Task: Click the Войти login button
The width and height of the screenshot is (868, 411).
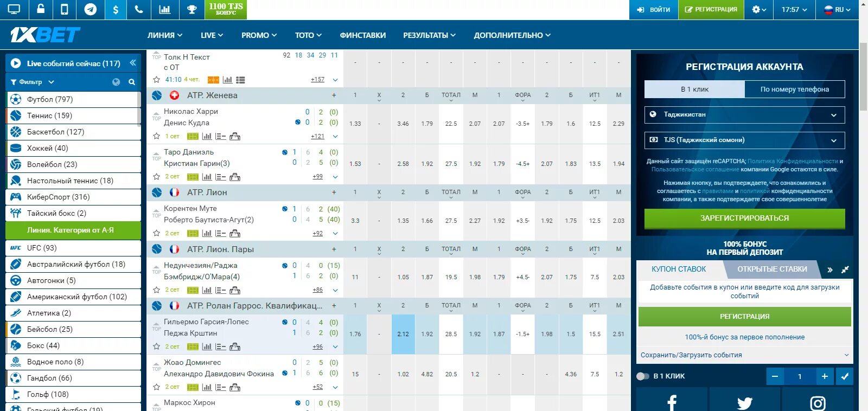Action: tap(653, 9)
